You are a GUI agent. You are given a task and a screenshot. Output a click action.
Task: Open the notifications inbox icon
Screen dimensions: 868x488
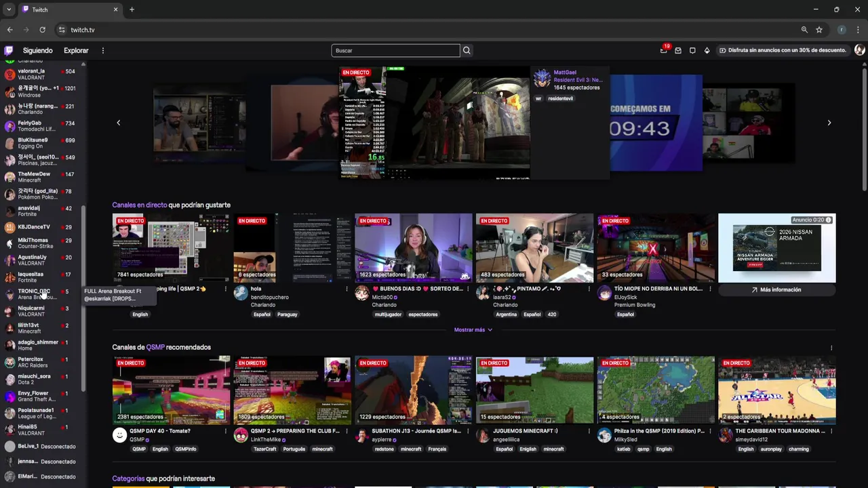(678, 51)
